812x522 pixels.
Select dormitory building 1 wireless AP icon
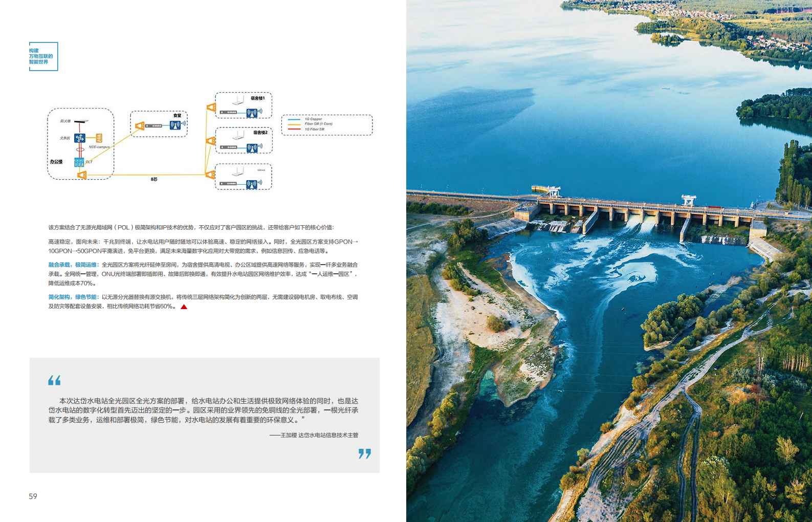252,113
